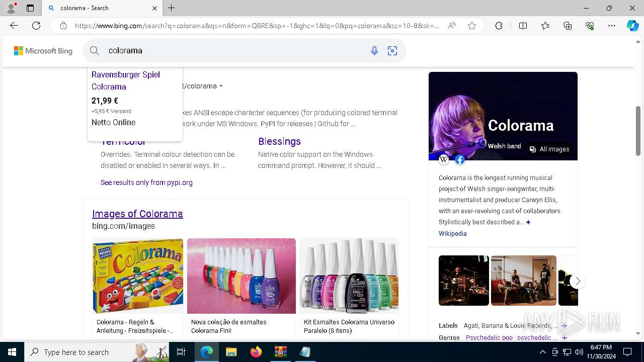Image resolution: width=644 pixels, height=362 pixels.
Task: Open Ravensburger Spiel Colorama product link
Action: click(x=126, y=80)
